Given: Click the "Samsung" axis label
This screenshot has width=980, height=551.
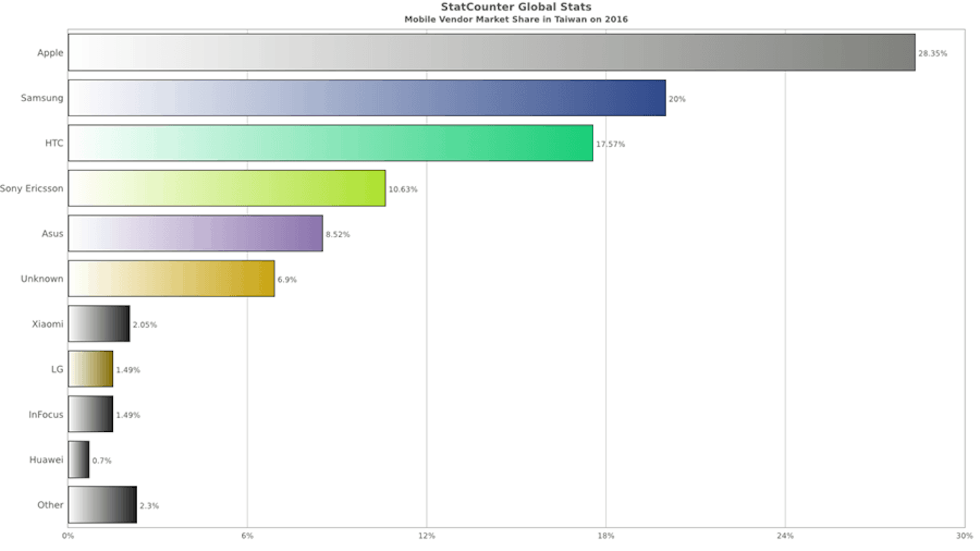Looking at the screenshot, I should tap(42, 98).
